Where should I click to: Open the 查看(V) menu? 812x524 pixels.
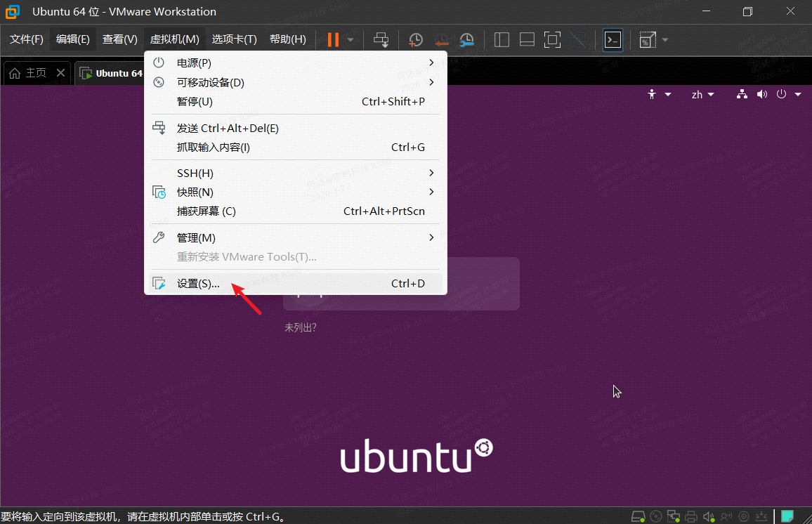tap(119, 39)
